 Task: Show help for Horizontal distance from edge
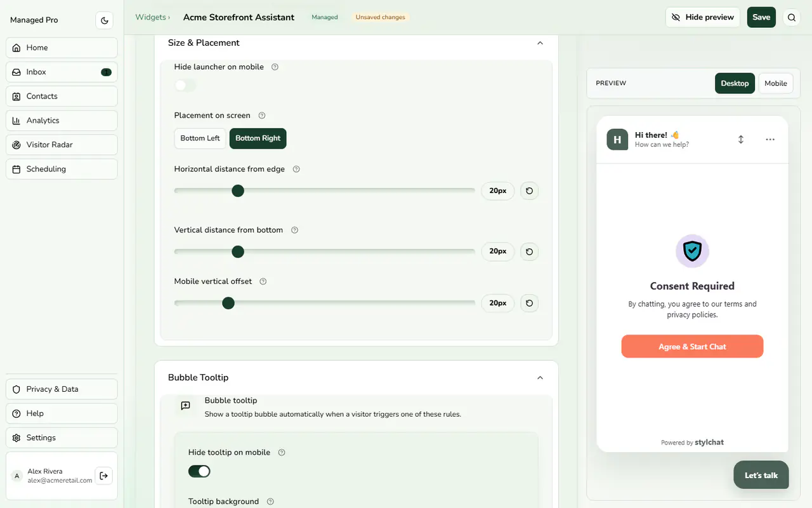click(296, 169)
